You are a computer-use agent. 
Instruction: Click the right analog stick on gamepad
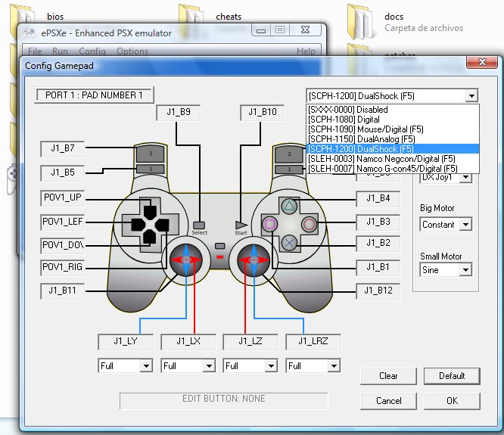click(254, 260)
